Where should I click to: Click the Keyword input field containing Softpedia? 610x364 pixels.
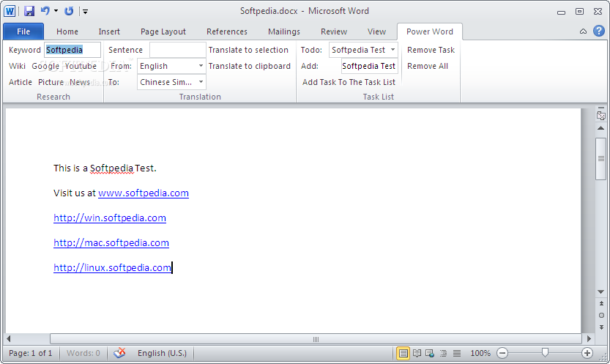pos(72,50)
